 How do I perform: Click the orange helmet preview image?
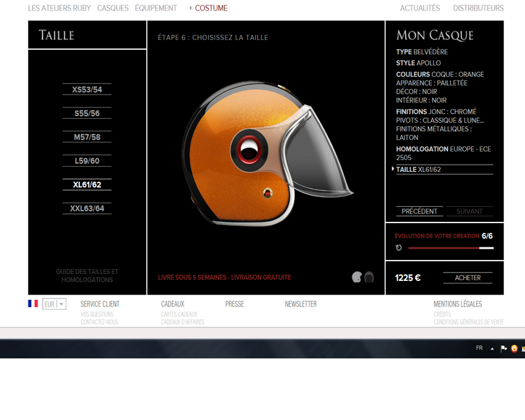pyautogui.click(x=268, y=154)
